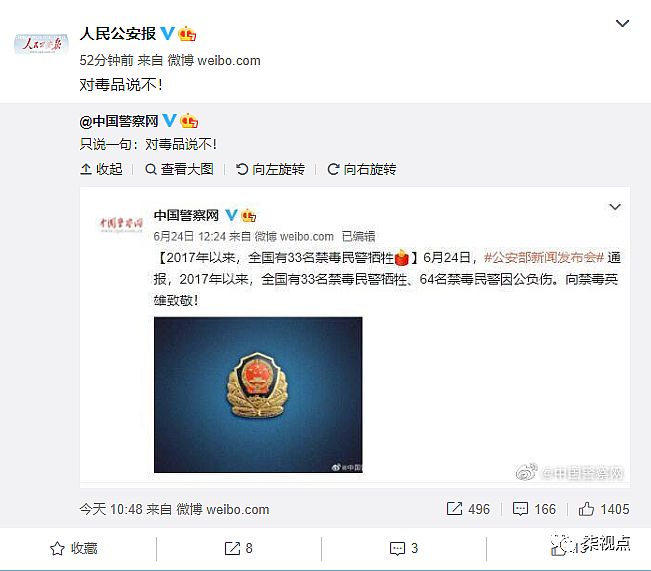The width and height of the screenshot is (651, 571).
Task: Select the comment tab showing 3
Action: point(404,548)
